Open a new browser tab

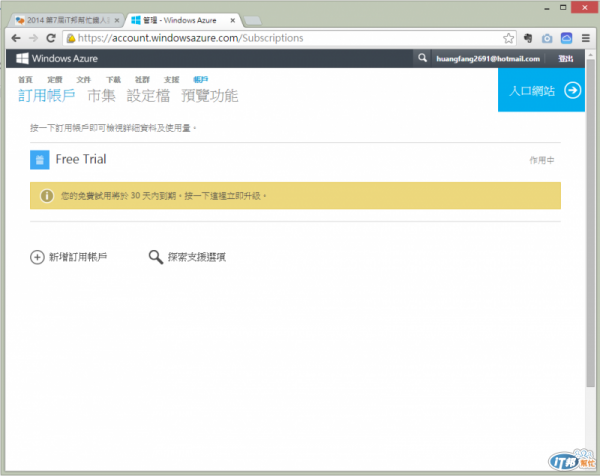[253, 21]
